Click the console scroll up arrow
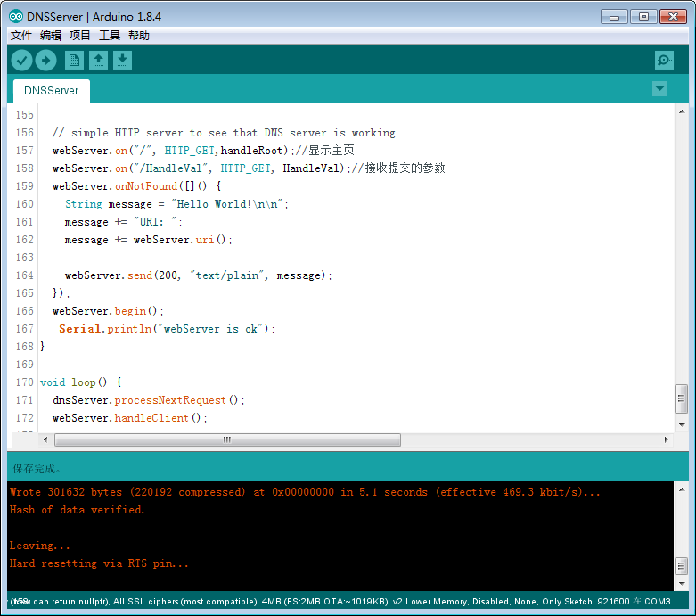696x616 pixels. tap(682, 489)
